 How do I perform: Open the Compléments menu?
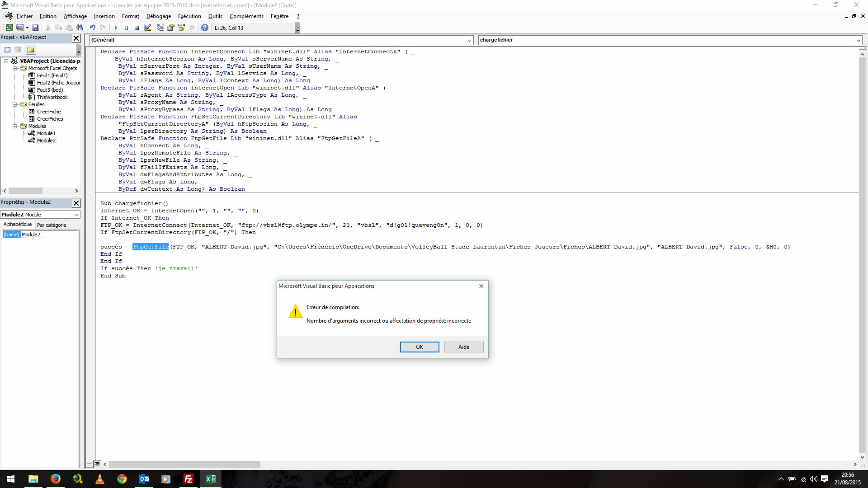click(x=246, y=16)
